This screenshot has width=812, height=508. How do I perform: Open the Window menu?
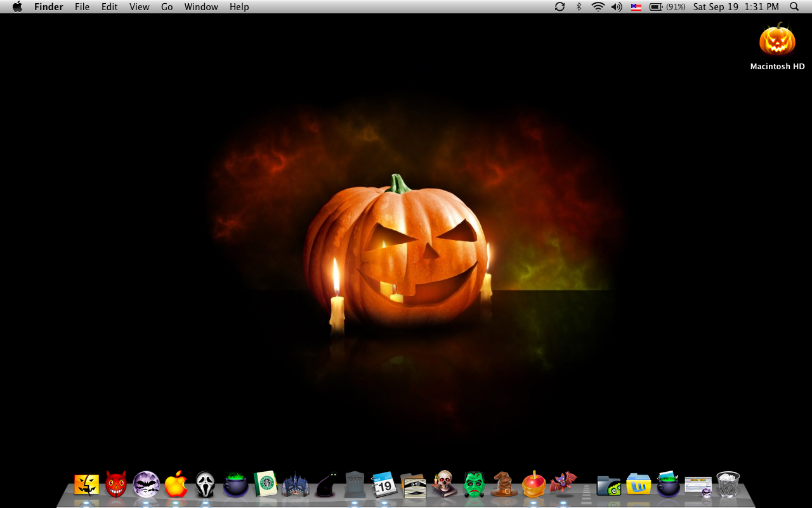(x=201, y=6)
